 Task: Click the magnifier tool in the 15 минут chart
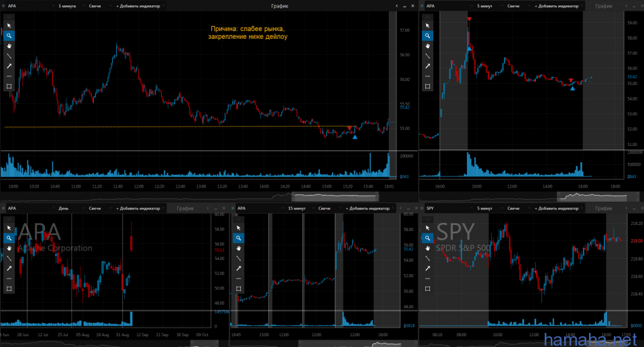(239, 238)
